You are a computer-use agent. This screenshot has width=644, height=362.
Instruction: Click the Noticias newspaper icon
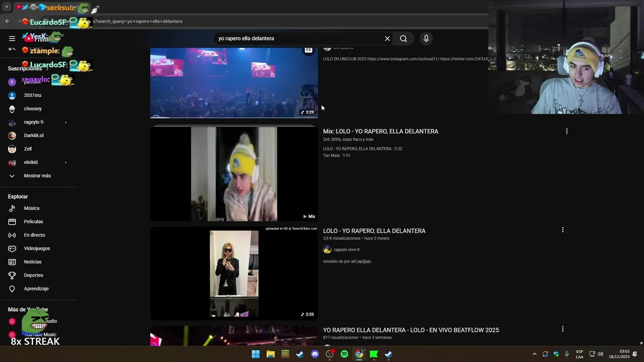pos(12,262)
